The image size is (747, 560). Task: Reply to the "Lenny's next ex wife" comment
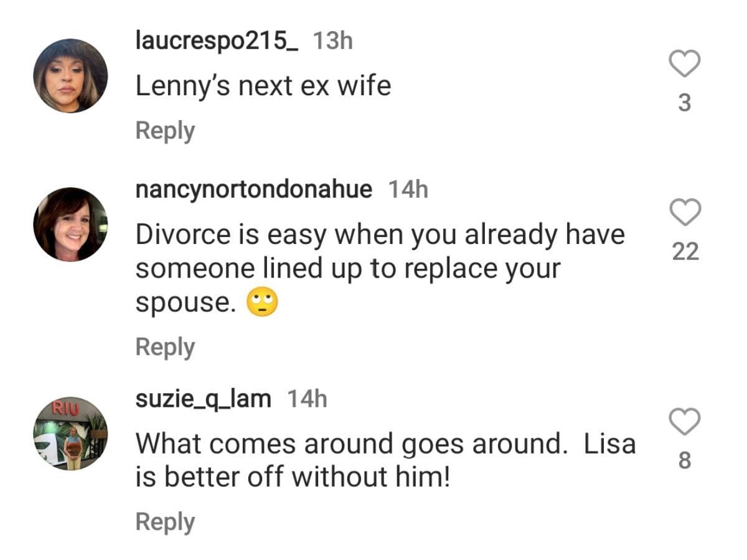tap(165, 131)
